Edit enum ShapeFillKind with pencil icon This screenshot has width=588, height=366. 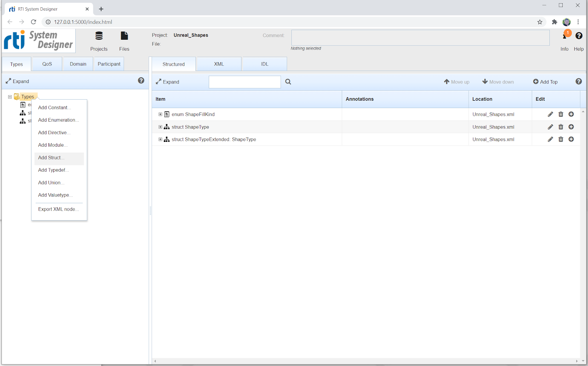tap(550, 114)
